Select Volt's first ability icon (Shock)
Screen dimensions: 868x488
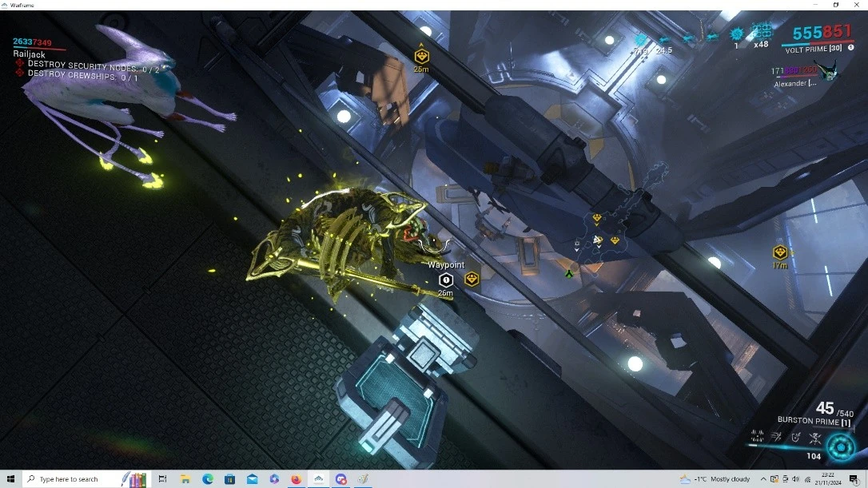pyautogui.click(x=757, y=437)
